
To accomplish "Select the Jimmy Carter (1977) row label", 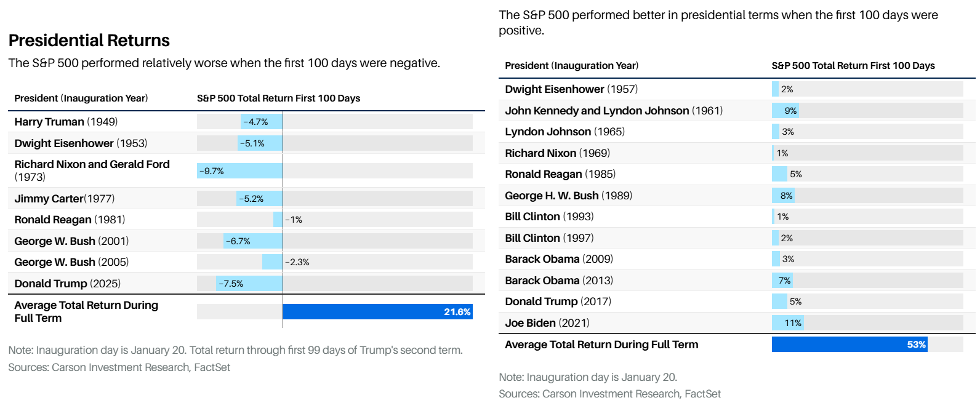I will pos(65,199).
